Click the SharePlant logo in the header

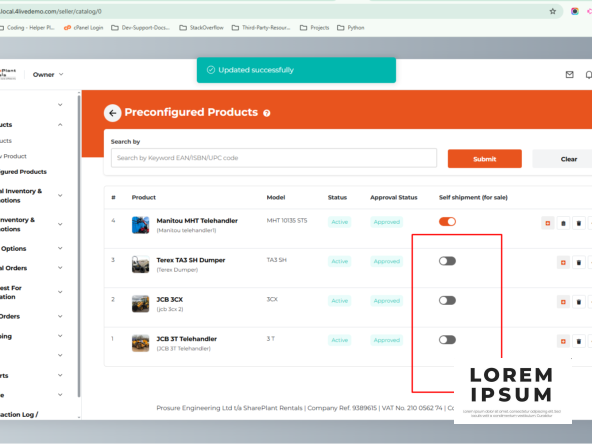[8, 74]
